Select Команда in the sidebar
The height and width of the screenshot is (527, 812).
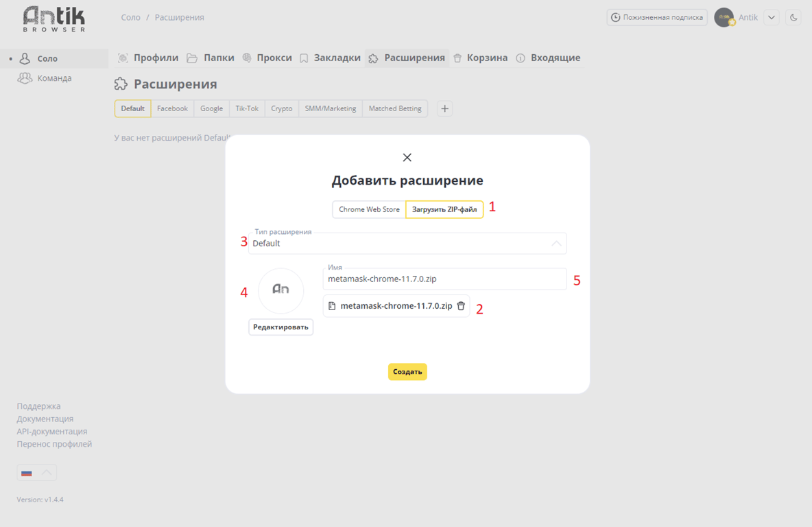(x=54, y=78)
